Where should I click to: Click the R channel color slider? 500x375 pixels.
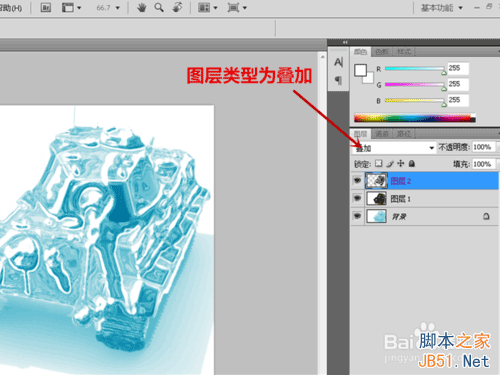tap(415, 69)
